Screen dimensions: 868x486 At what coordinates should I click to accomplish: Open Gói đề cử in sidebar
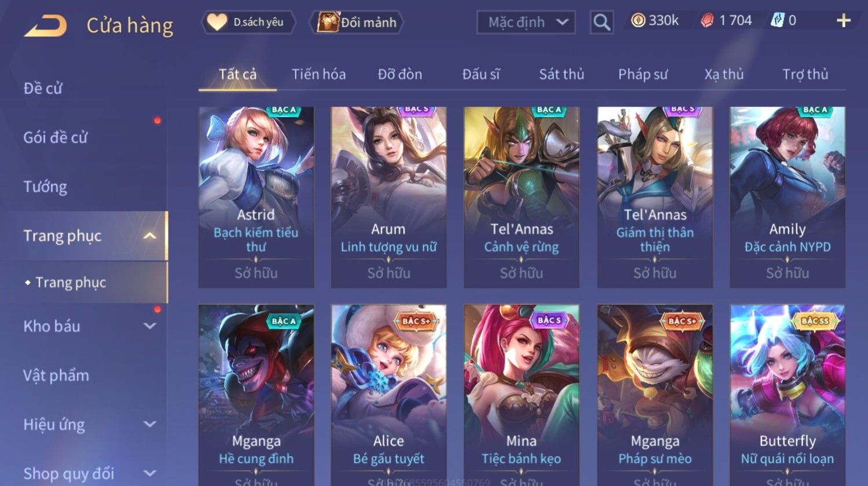point(56,137)
